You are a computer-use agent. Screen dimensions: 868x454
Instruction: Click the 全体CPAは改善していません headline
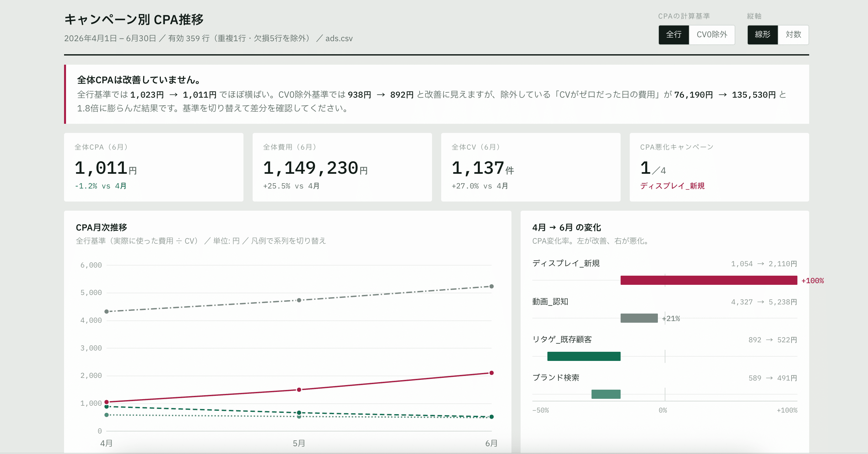point(140,80)
